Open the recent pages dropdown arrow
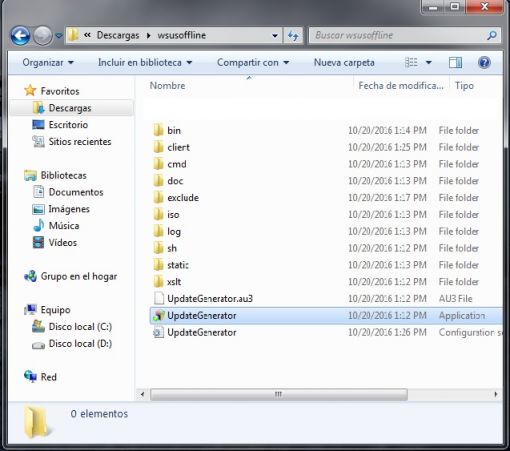The width and height of the screenshot is (510, 451). (59, 35)
